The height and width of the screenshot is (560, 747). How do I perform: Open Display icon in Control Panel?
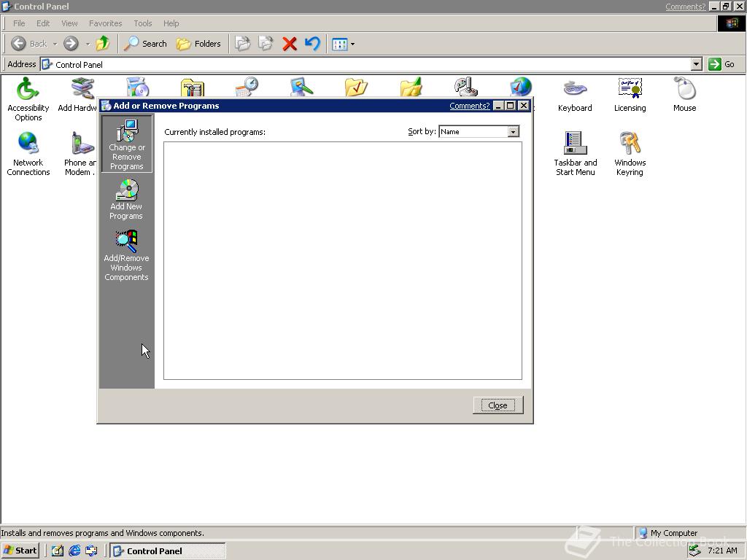point(301,87)
